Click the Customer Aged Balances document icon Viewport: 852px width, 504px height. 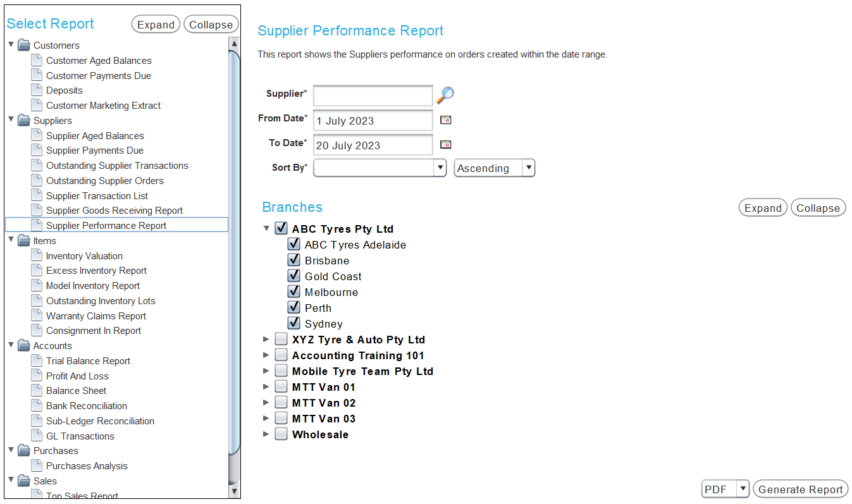[37, 61]
